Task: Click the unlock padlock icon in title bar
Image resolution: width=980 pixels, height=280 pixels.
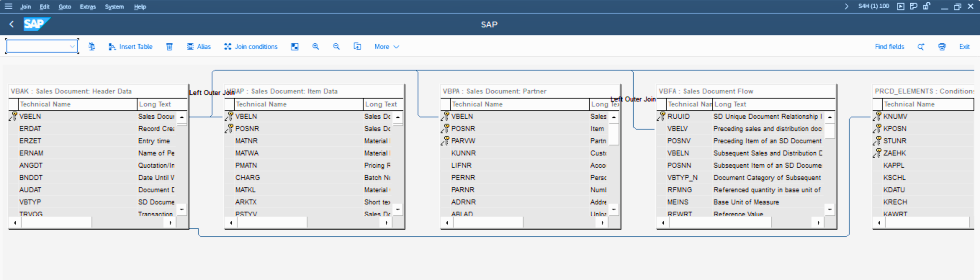Action: pos(926,6)
